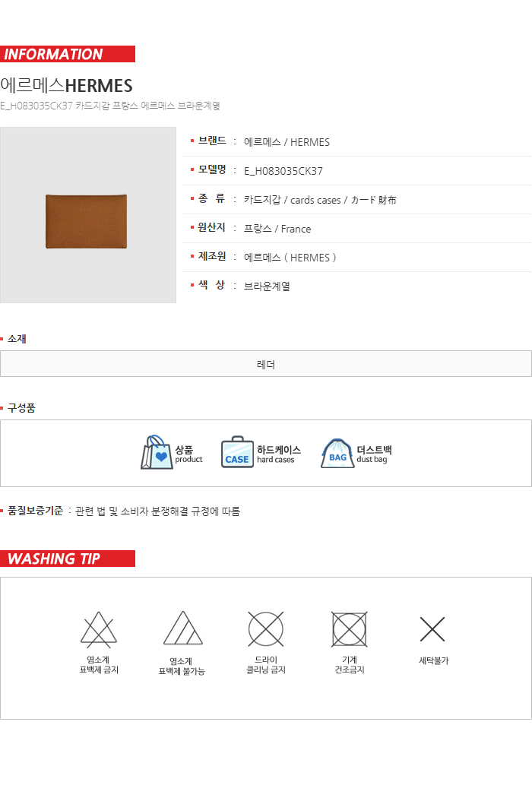The image size is (532, 785).
Task: Click the 제조원 label
Action: point(212,256)
